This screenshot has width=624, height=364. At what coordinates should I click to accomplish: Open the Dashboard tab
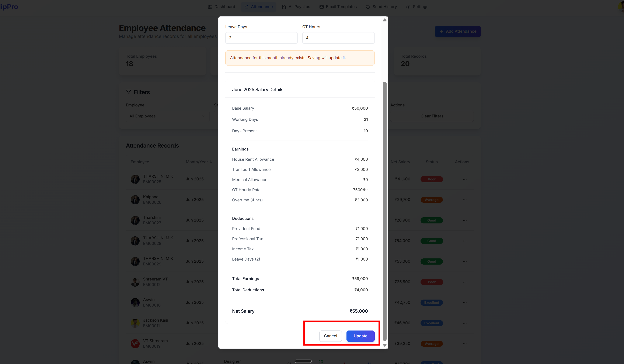(221, 7)
